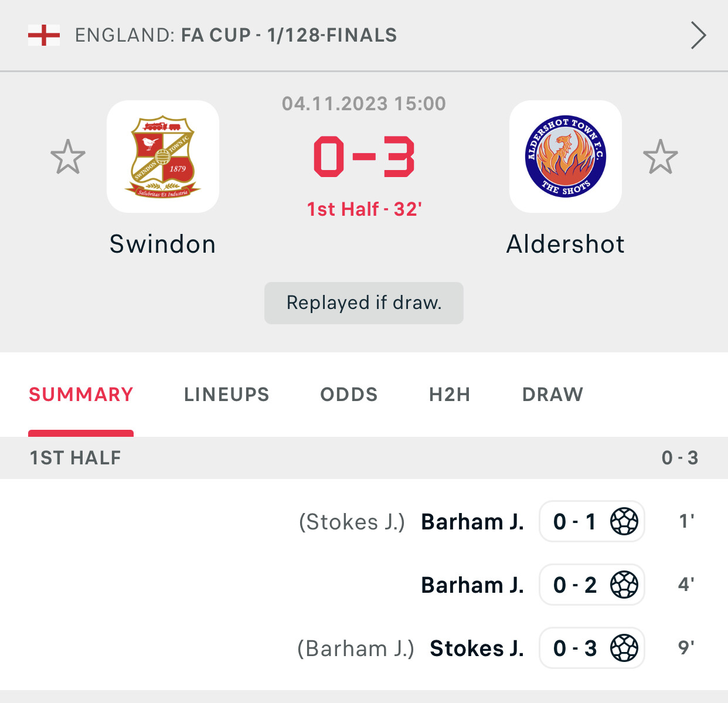728x703 pixels.
Task: Open the England FA Cup 1/128-Finals header
Action: point(364,35)
